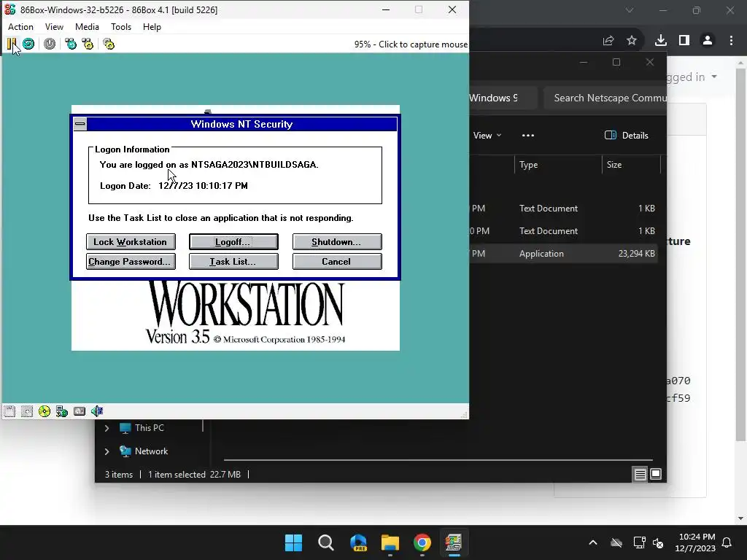The image size is (747, 560).
Task: Click the CD-ROM drive status icon
Action: (x=44, y=411)
